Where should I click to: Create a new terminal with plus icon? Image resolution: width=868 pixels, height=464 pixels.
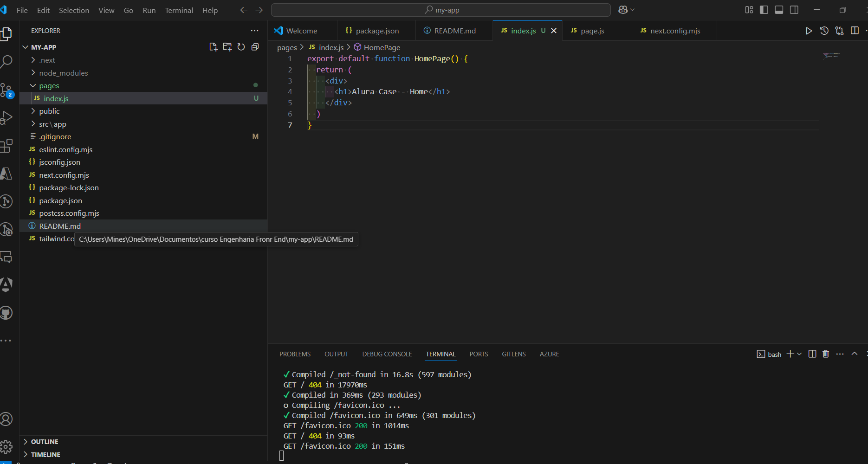(790, 354)
